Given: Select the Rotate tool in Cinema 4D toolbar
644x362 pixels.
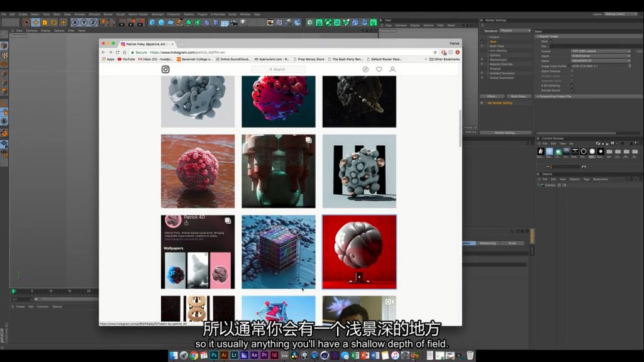Looking at the screenshot, I should pyautogui.click(x=54, y=23).
